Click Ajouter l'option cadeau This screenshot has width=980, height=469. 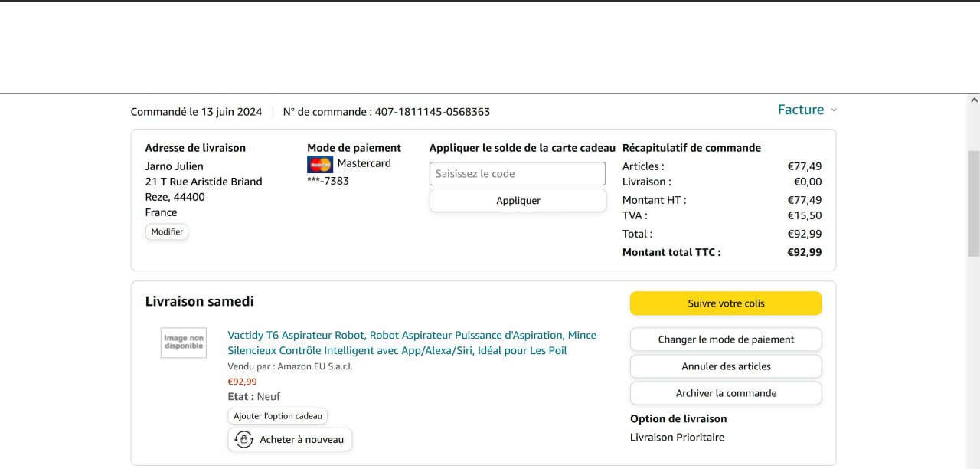tap(277, 416)
